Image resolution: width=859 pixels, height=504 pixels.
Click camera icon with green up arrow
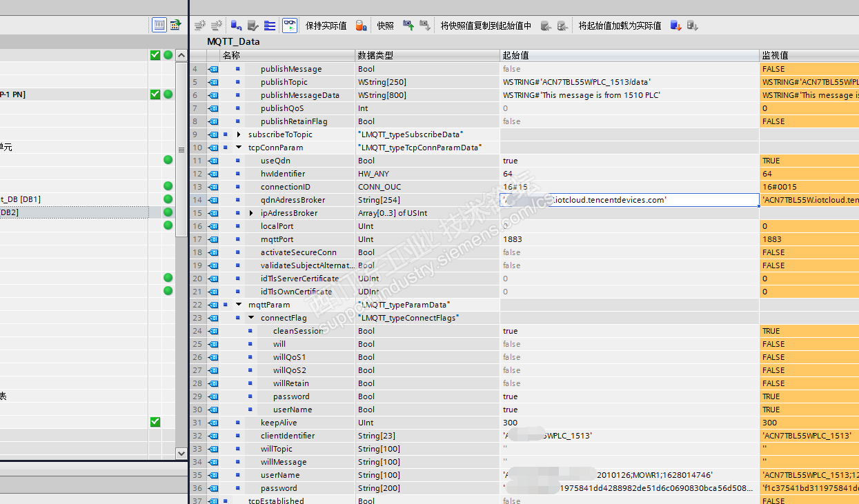click(x=408, y=26)
